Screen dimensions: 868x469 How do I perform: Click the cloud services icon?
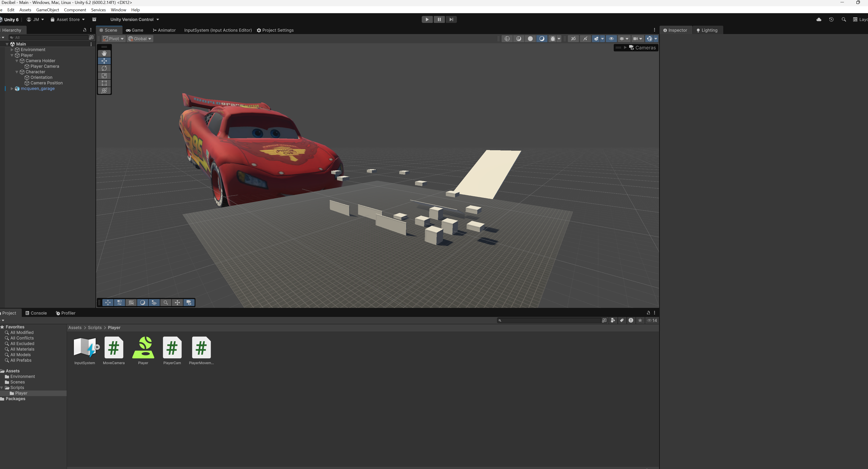(x=819, y=19)
